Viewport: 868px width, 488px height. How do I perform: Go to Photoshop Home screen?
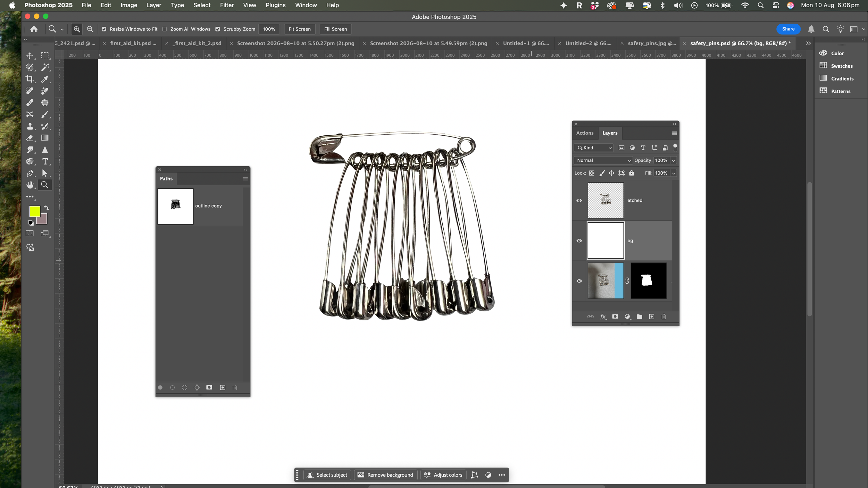34,29
